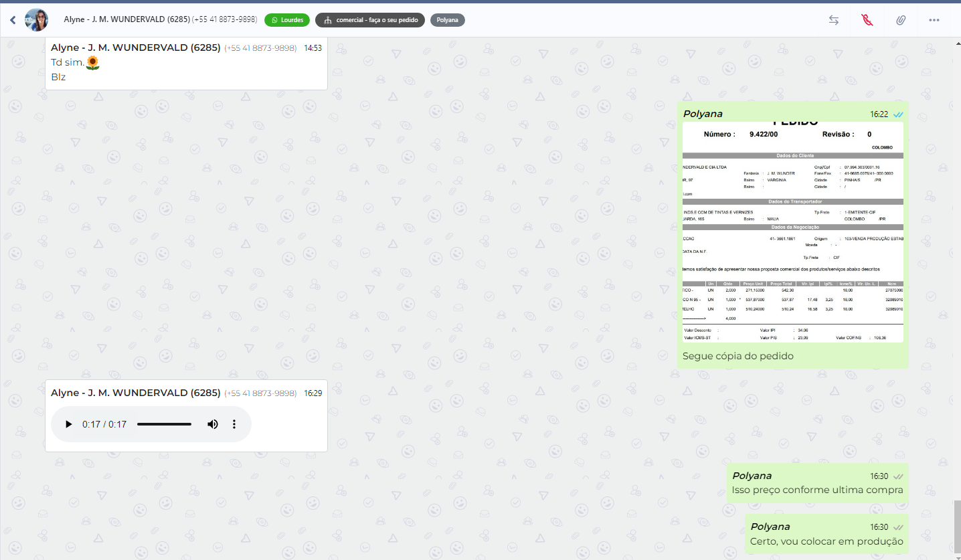Select the 'Certo, vou colocar em produção' message
961x560 pixels.
[x=826, y=541]
